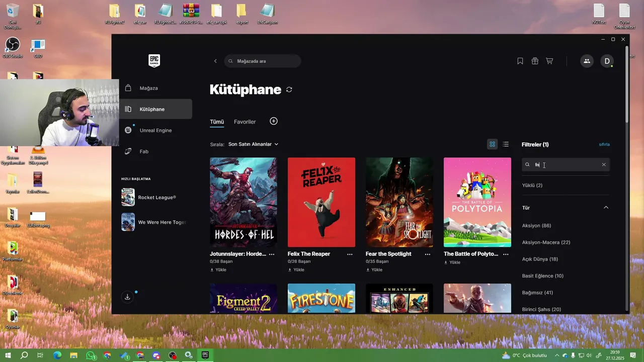Switch to the Tümü tab
The image size is (644, 362).
click(x=217, y=122)
